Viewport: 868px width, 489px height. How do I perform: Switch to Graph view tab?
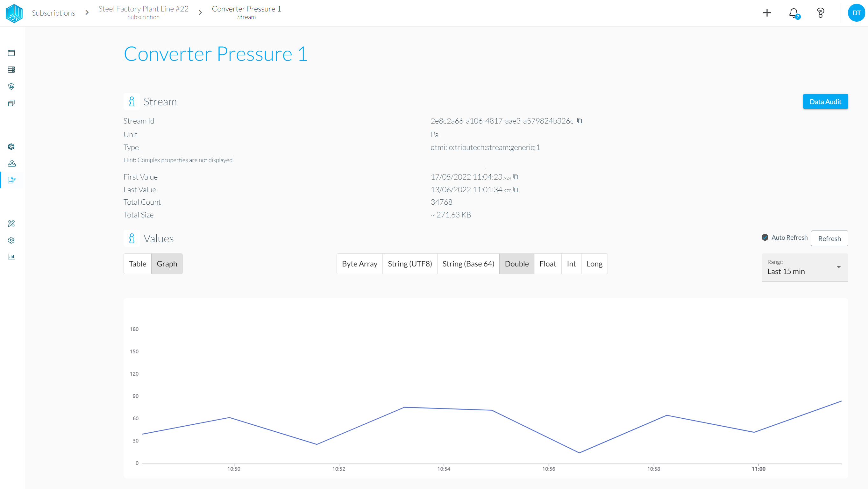(x=167, y=264)
